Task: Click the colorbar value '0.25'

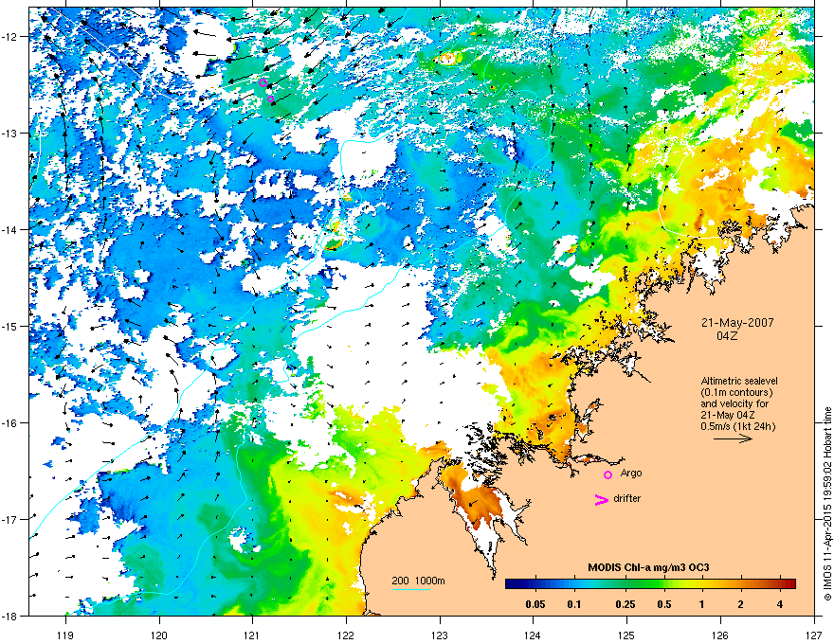Action: tap(625, 604)
